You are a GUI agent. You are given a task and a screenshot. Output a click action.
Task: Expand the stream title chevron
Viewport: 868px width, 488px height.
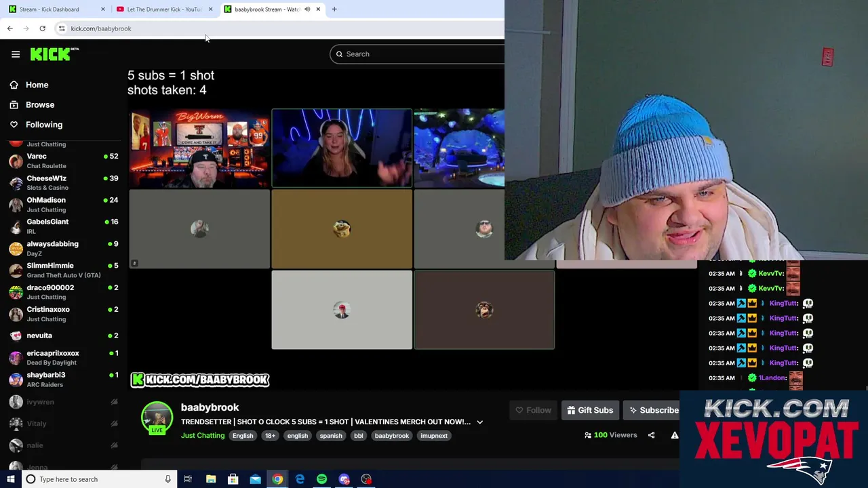point(479,422)
